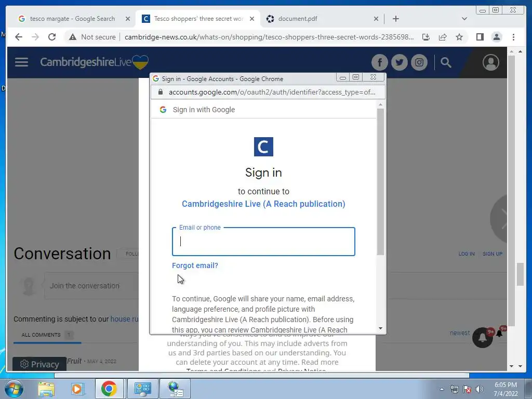532x399 pixels.
Task: Click LOG IN in the conversation section
Action: tap(467, 254)
